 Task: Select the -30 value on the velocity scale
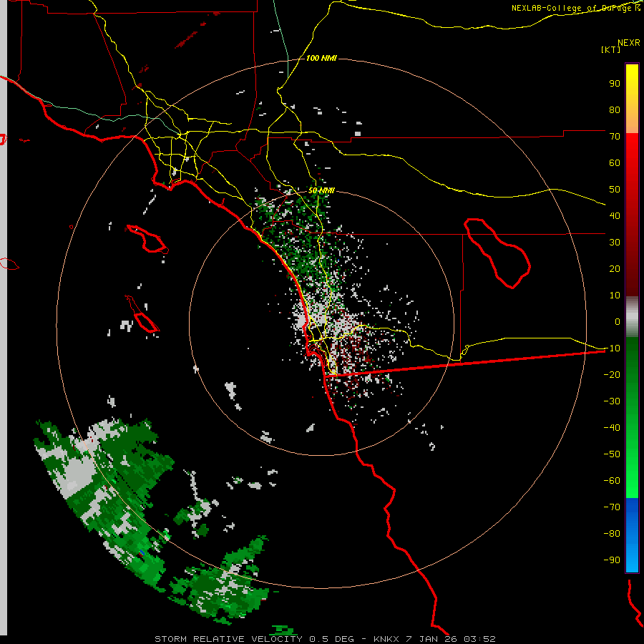point(612,401)
